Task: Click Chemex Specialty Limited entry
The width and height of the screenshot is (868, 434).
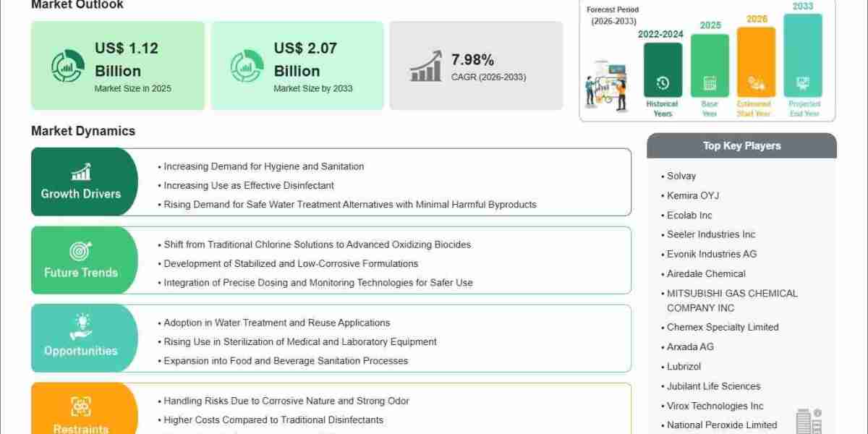Action: click(x=723, y=327)
